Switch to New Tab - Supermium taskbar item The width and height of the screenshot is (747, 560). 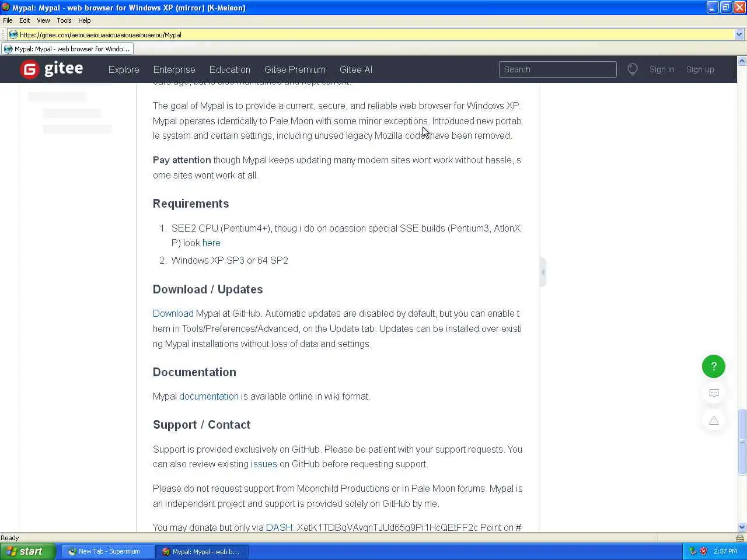(x=109, y=551)
